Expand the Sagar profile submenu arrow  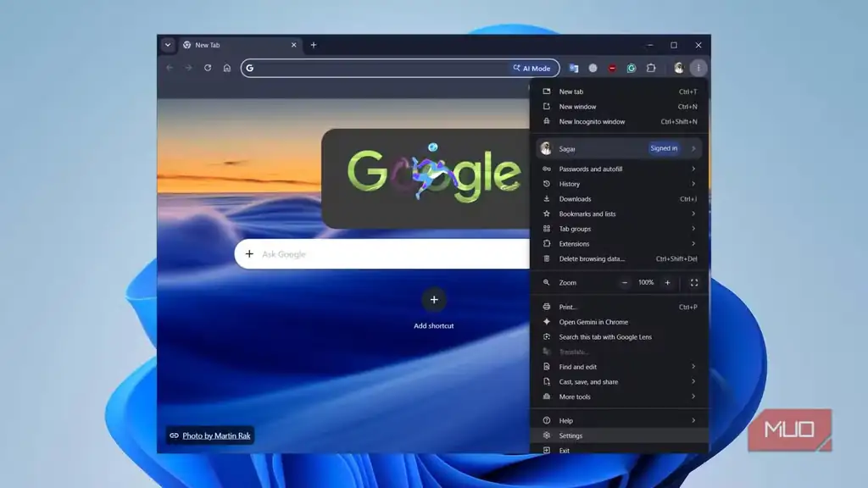click(693, 148)
